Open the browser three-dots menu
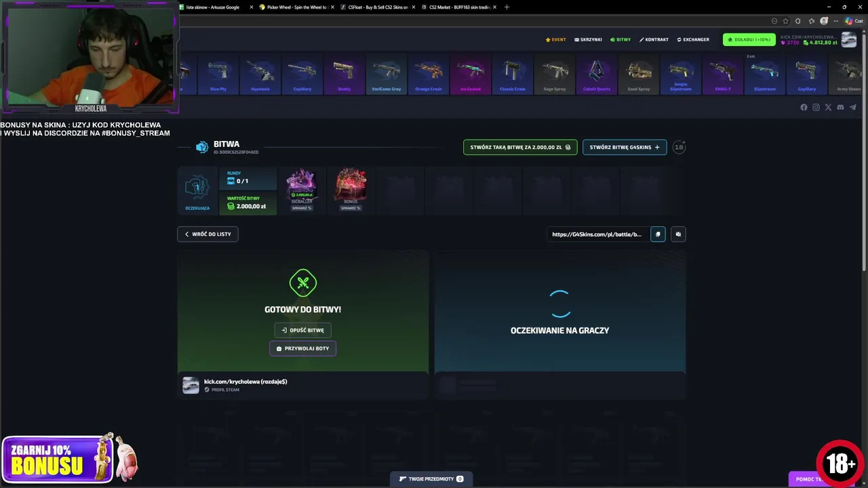The height and width of the screenshot is (488, 868). click(x=835, y=21)
